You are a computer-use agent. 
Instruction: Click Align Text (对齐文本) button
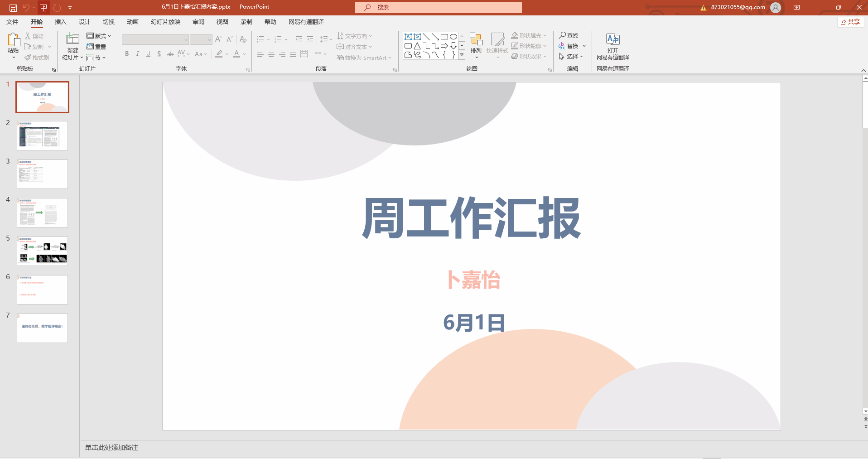[355, 47]
